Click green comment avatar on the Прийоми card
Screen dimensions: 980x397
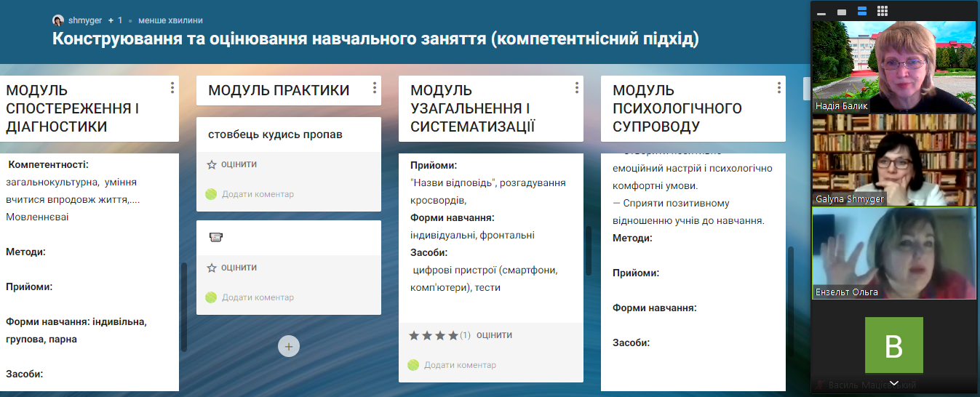coord(413,365)
